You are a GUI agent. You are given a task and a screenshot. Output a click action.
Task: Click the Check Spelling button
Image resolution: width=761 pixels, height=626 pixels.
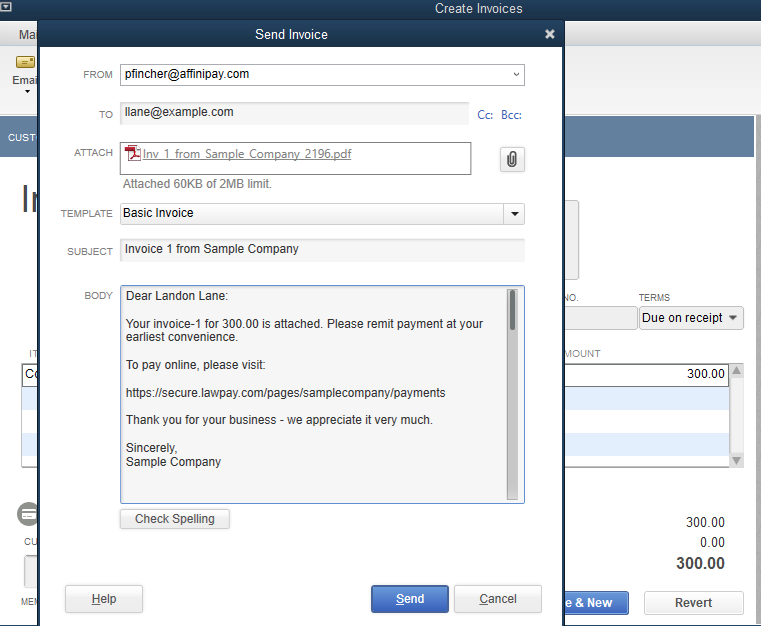click(x=174, y=519)
